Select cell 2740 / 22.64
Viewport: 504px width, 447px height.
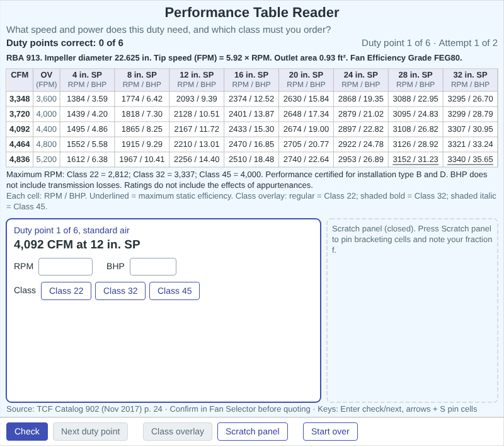coord(306,159)
